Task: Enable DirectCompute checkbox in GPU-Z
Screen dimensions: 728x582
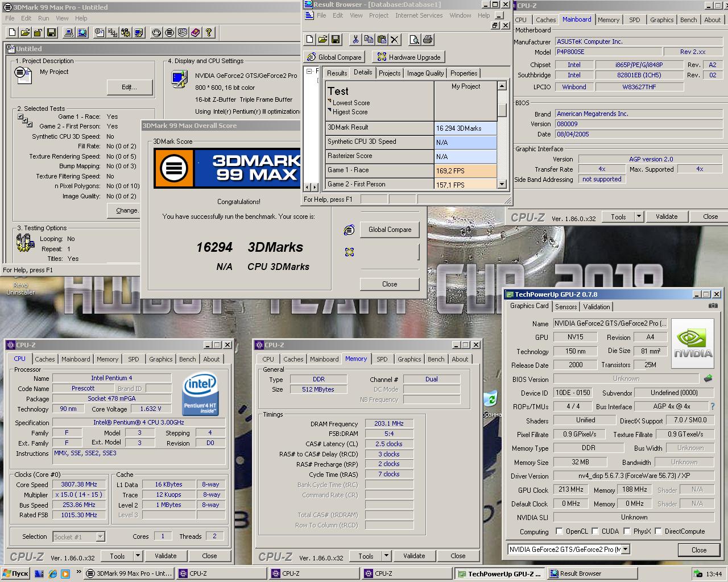Action: point(658,531)
